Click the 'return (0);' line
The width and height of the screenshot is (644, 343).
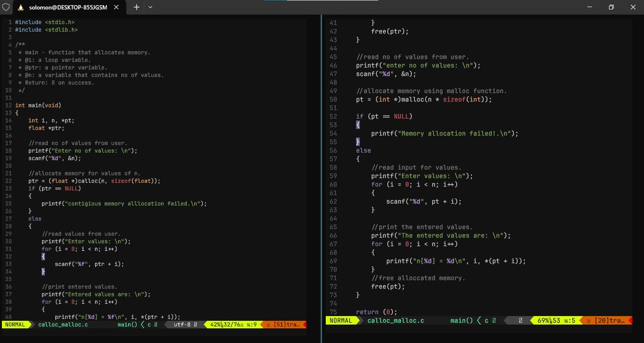click(x=377, y=312)
